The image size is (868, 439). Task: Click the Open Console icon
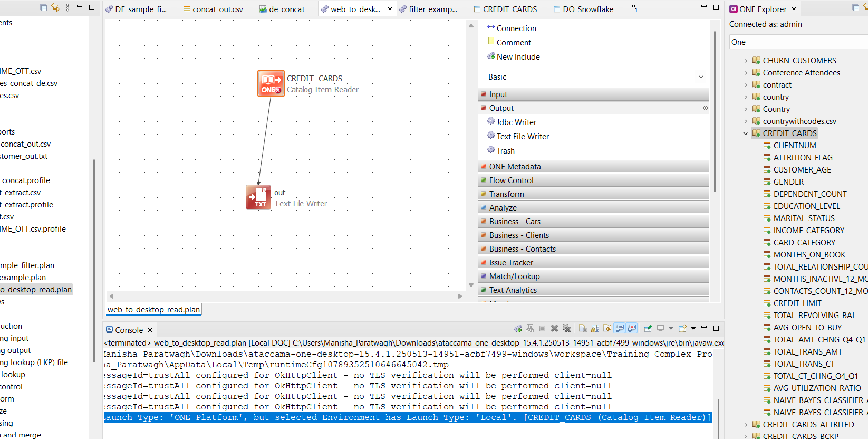pyautogui.click(x=682, y=328)
